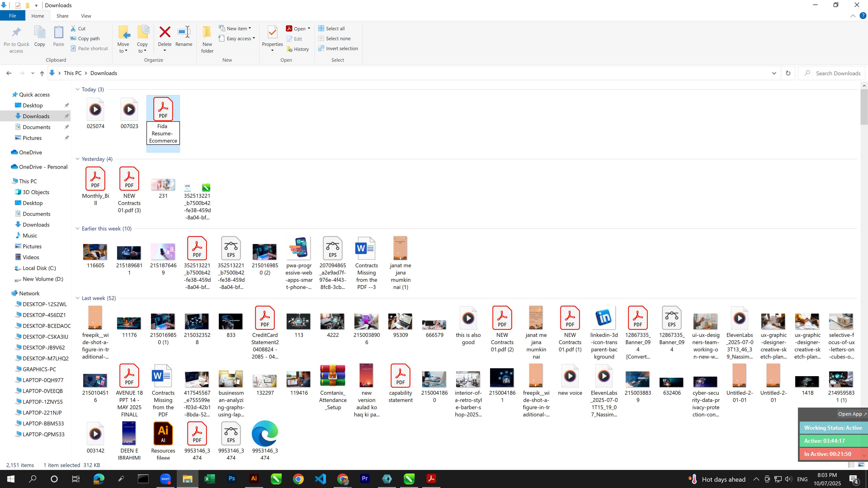Viewport: 868px width, 488px height.
Task: Select GRAPHICS-PC under Network
Action: click(36, 369)
